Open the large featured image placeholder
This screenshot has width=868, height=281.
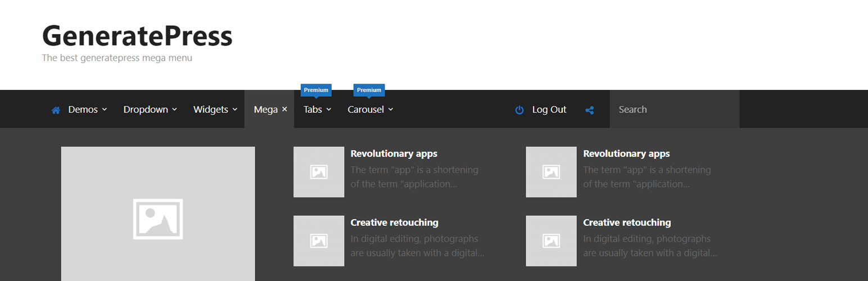pos(158,214)
